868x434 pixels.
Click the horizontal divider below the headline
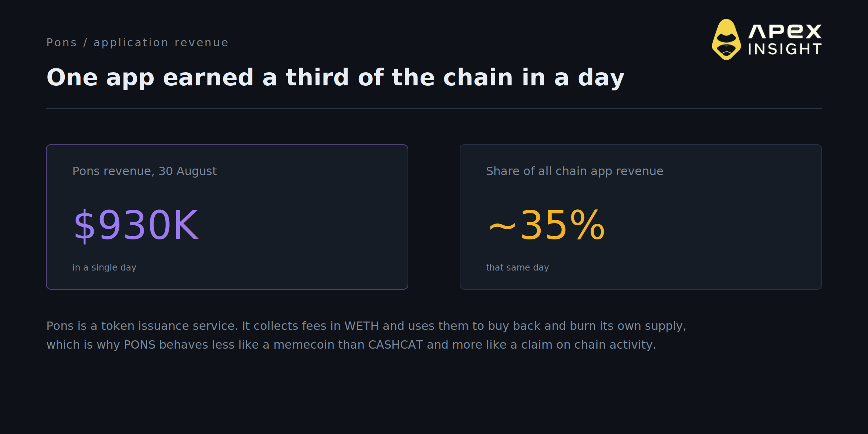click(x=434, y=109)
